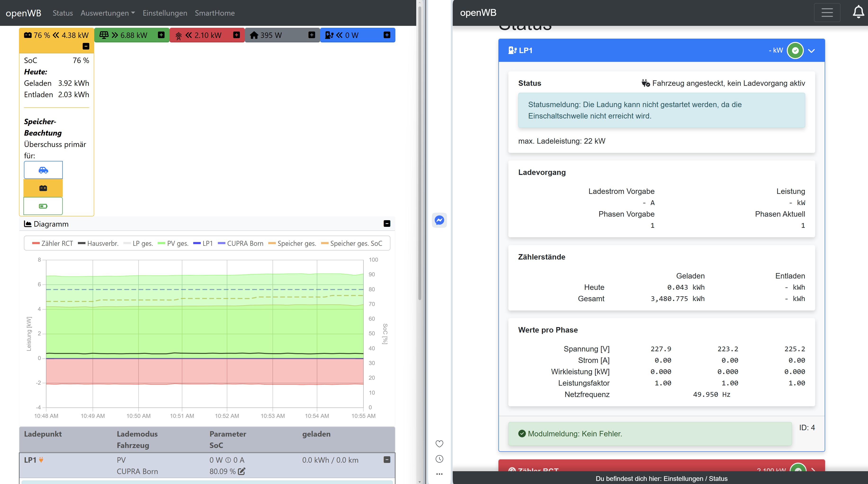
Task: Expand the house consumption 395 W card
Action: pyautogui.click(x=312, y=35)
